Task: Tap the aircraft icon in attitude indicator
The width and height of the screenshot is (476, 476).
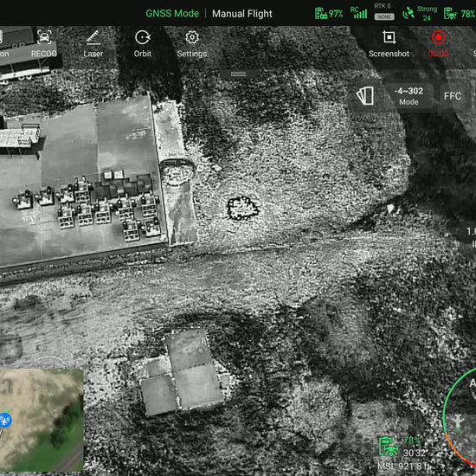Action: click(458, 422)
